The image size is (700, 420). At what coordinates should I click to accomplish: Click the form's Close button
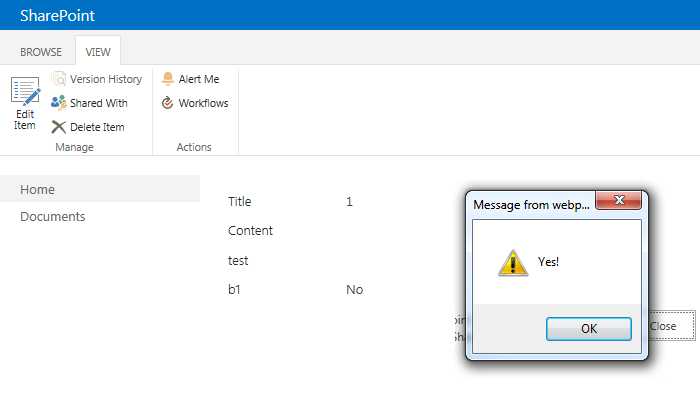click(663, 326)
